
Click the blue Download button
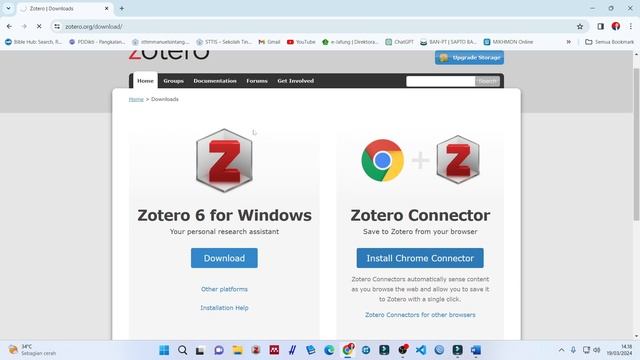click(224, 258)
